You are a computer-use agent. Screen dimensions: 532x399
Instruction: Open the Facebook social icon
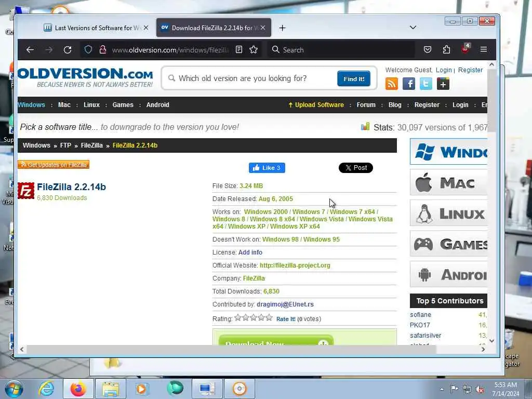pyautogui.click(x=409, y=84)
